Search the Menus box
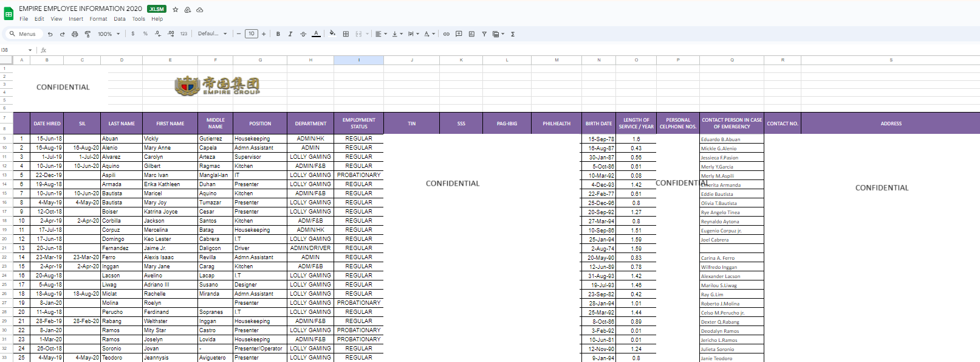Image resolution: width=980 pixels, height=362 pixels. (23, 34)
